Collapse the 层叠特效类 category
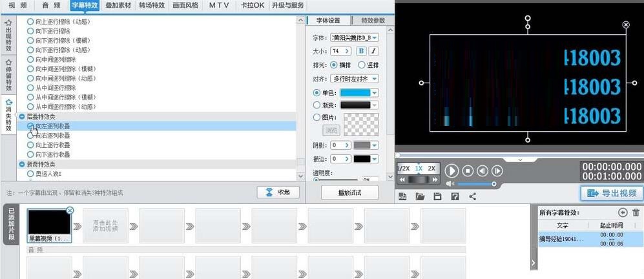644x279 pixels. (x=23, y=116)
